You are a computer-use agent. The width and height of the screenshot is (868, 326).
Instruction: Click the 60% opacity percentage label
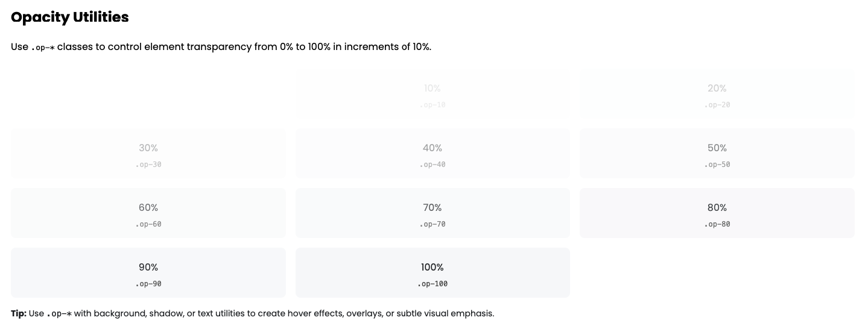coord(148,207)
